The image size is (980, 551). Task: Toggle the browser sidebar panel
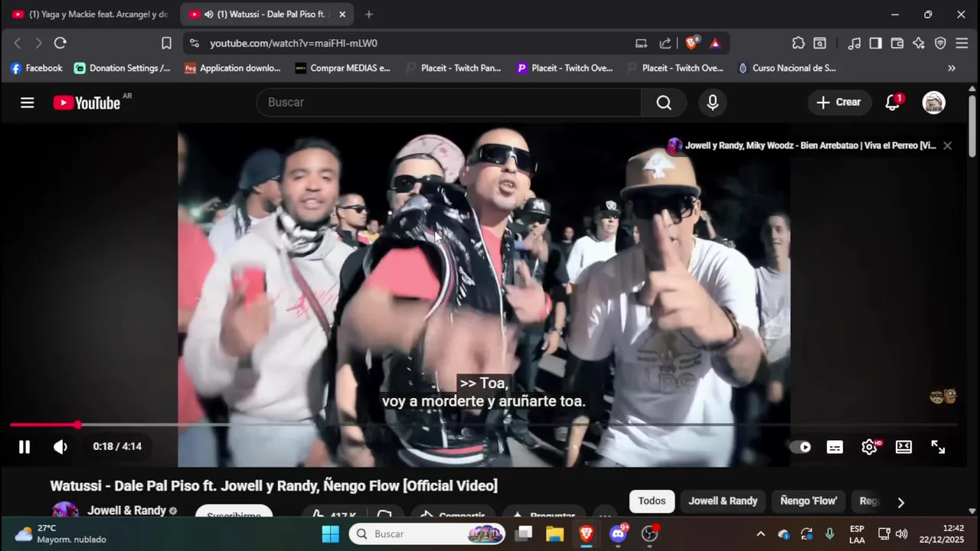(876, 44)
